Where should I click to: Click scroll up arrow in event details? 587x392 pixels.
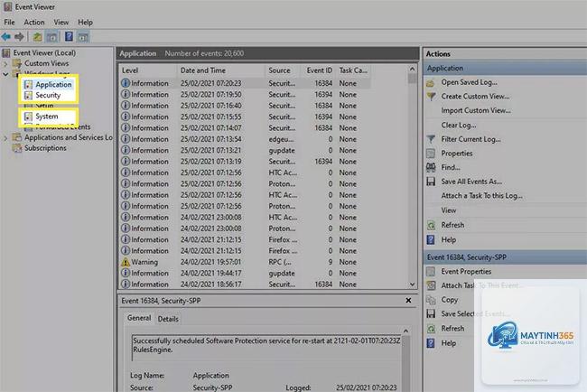(x=405, y=331)
